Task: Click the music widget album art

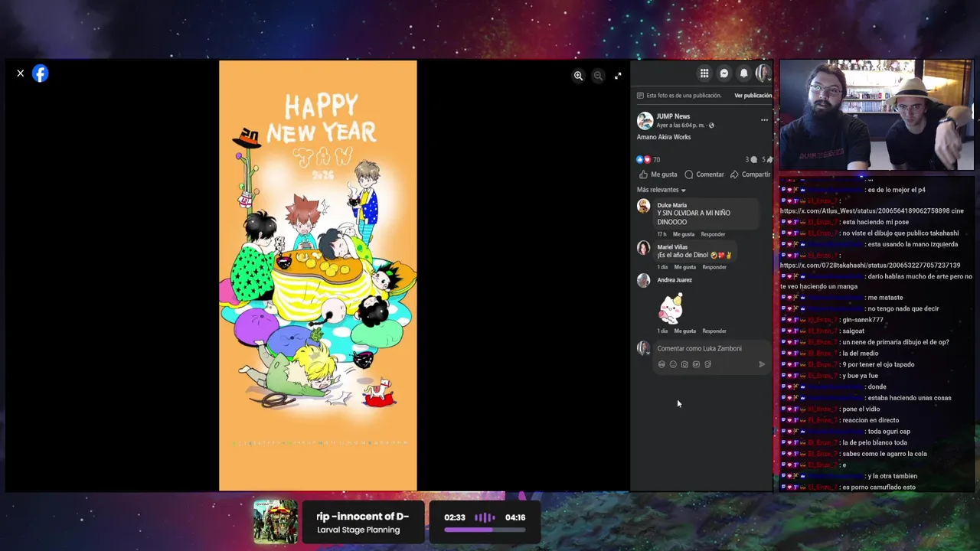Action: pyautogui.click(x=276, y=522)
